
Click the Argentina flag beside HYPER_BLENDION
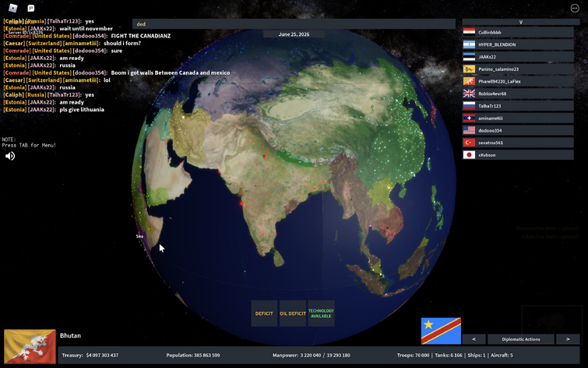click(469, 44)
